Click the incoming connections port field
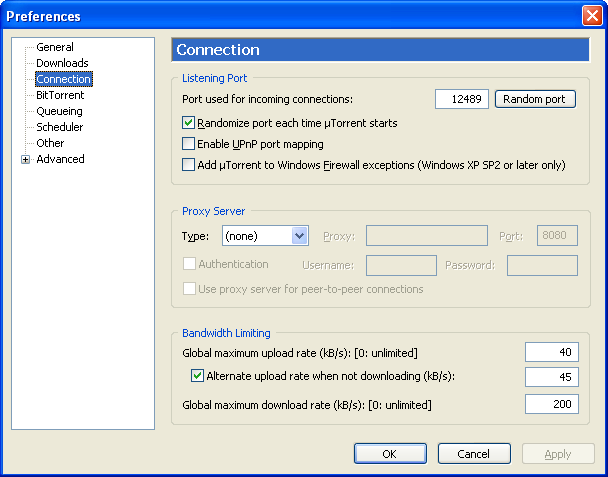This screenshot has width=608, height=477. click(462, 99)
